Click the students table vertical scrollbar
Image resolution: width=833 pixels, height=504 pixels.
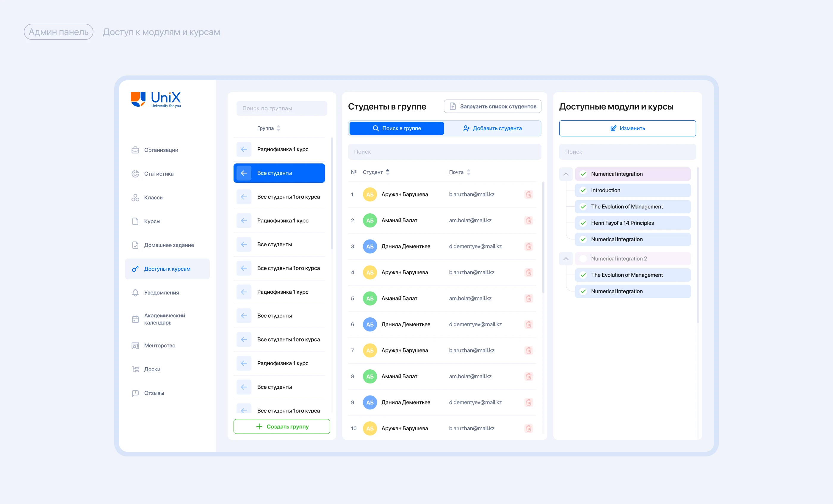pyautogui.click(x=543, y=237)
